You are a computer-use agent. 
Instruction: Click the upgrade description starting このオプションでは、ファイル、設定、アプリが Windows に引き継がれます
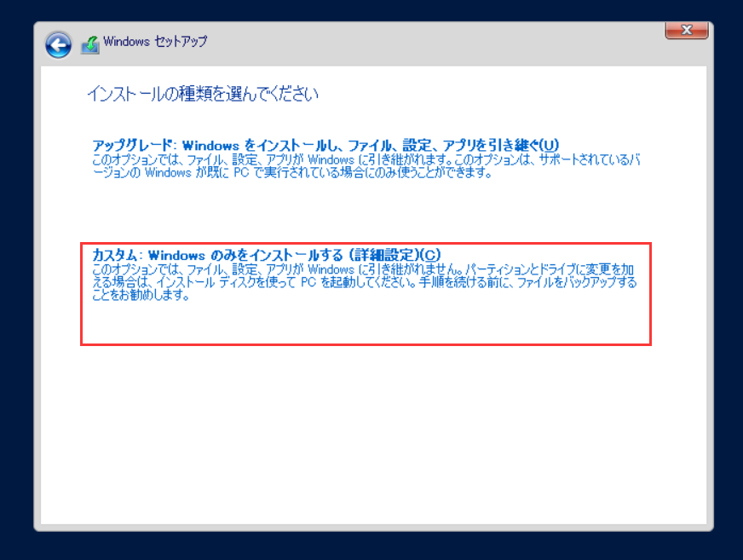coord(366,166)
